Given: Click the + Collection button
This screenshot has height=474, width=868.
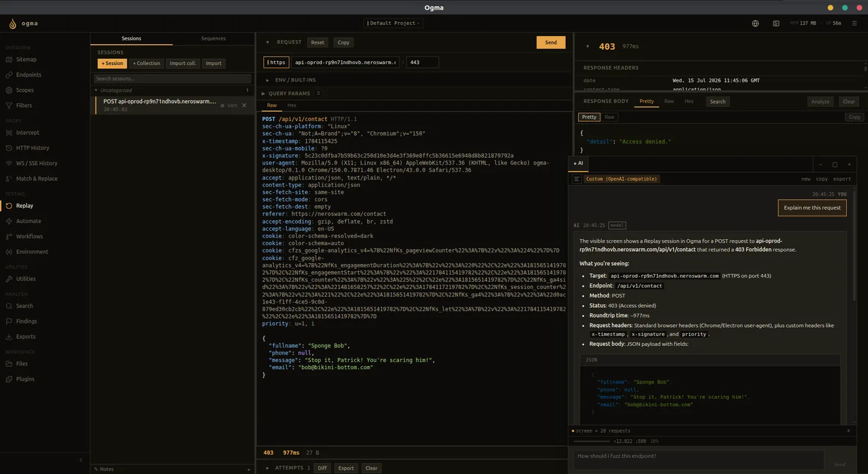Looking at the screenshot, I should pyautogui.click(x=146, y=63).
